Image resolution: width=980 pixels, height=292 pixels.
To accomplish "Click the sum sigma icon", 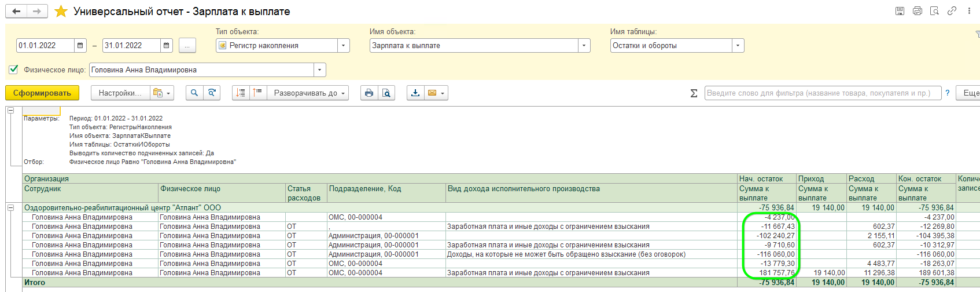I will point(694,93).
